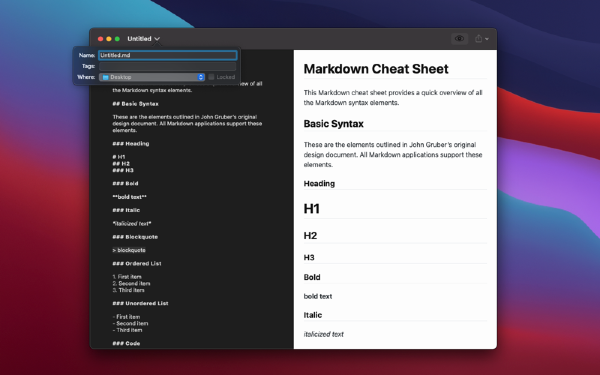Click the '### Unordered List' line in editor

point(140,303)
